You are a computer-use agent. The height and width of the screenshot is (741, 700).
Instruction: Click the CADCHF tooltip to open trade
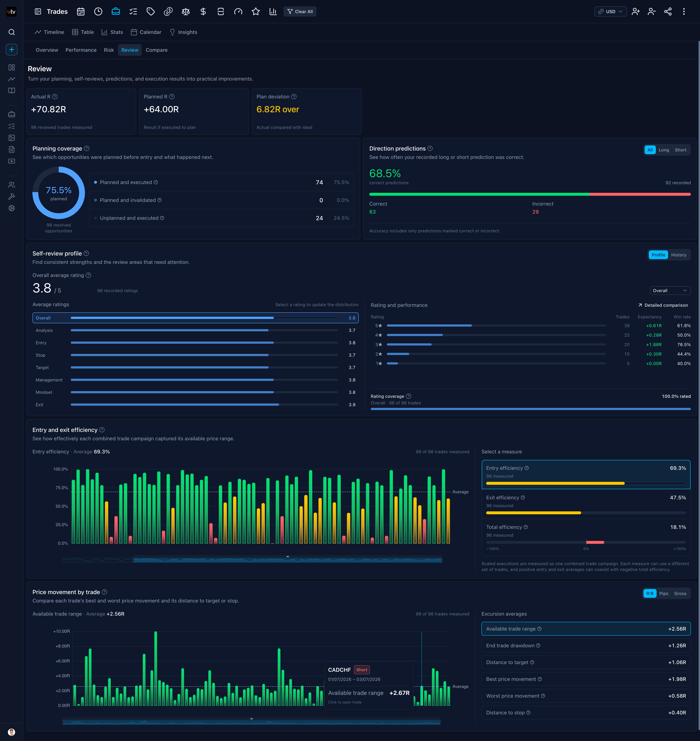click(x=369, y=685)
